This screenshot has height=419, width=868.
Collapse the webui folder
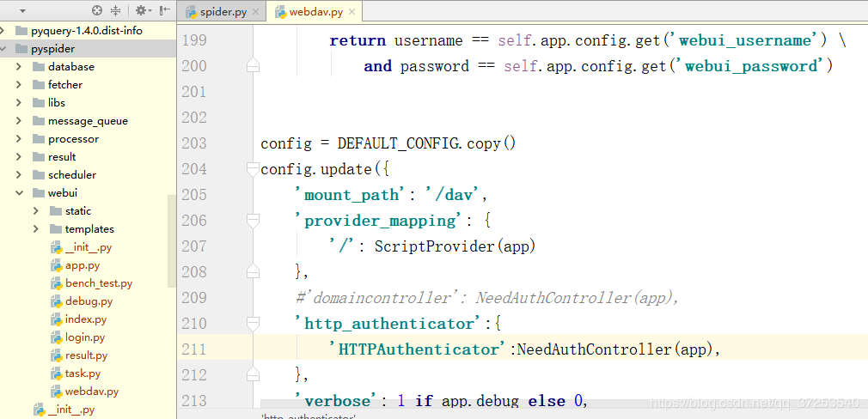(x=19, y=193)
